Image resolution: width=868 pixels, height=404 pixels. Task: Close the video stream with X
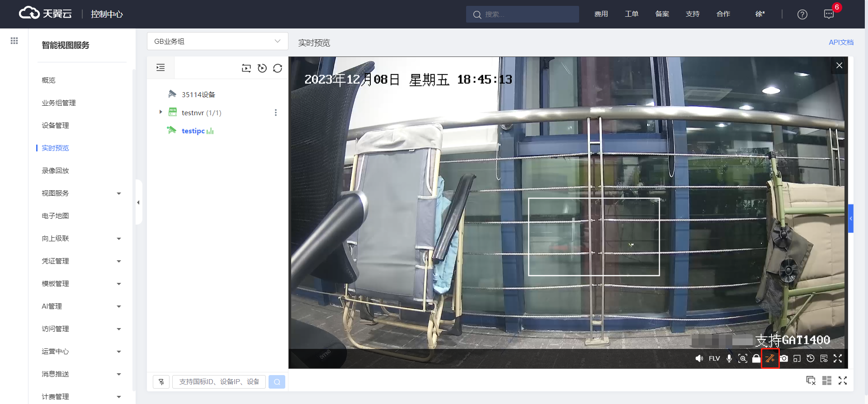(x=839, y=66)
